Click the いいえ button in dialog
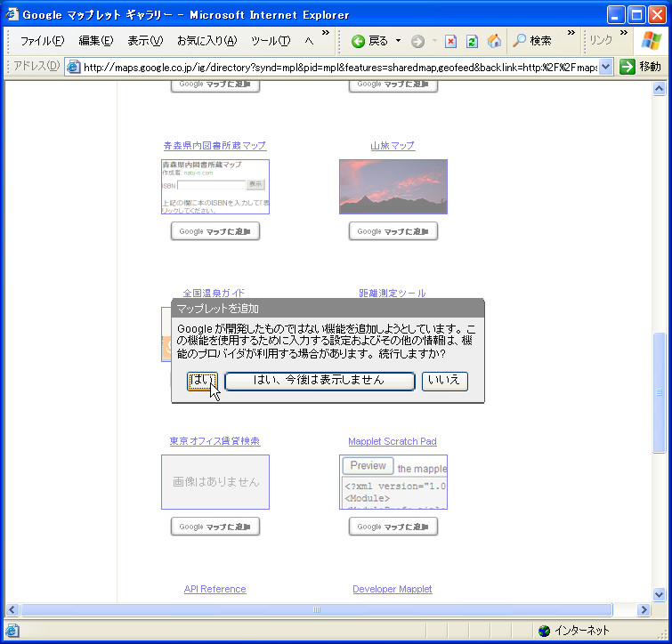Image resolution: width=672 pixels, height=644 pixels. [444, 381]
